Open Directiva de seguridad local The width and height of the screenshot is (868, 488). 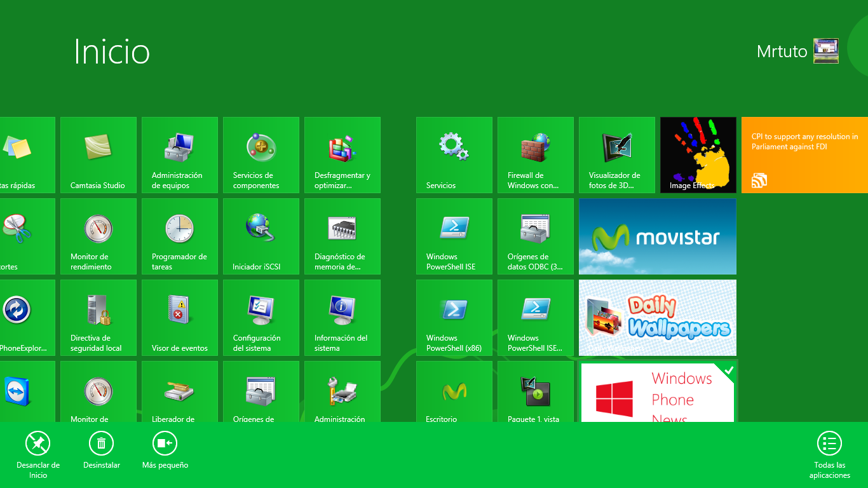(98, 318)
